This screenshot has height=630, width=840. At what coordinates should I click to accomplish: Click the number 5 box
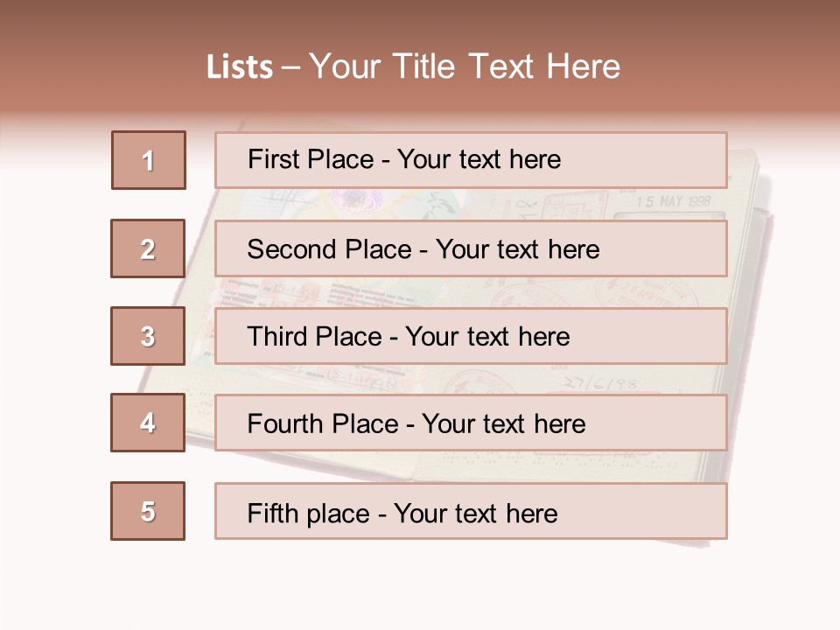tap(148, 511)
